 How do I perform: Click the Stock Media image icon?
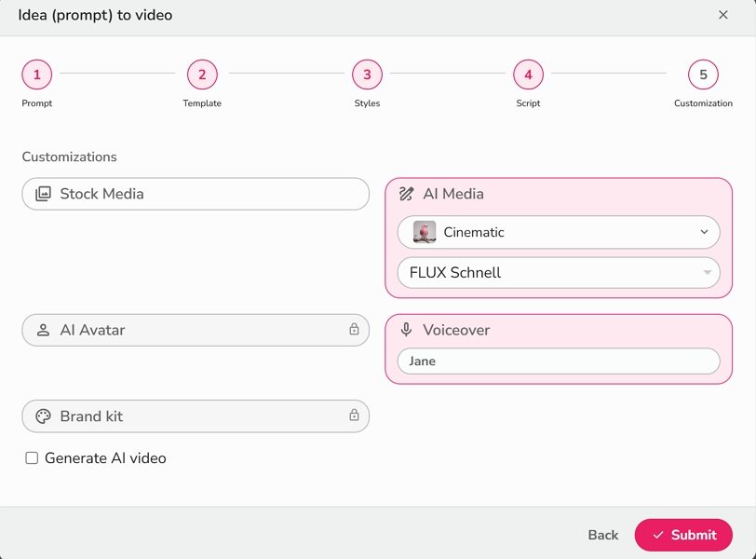click(41, 194)
